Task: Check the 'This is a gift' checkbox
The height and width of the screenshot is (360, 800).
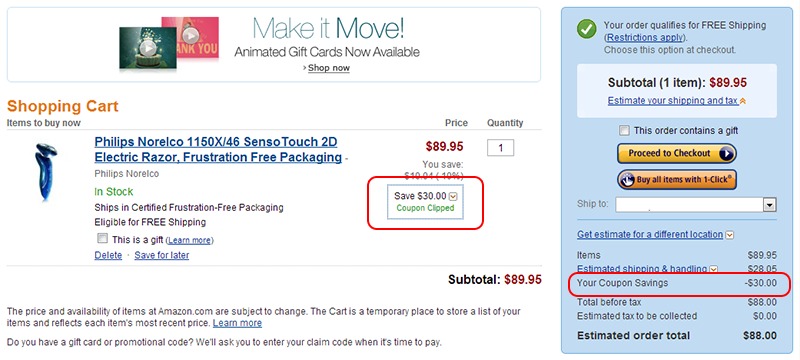Action: 103,239
